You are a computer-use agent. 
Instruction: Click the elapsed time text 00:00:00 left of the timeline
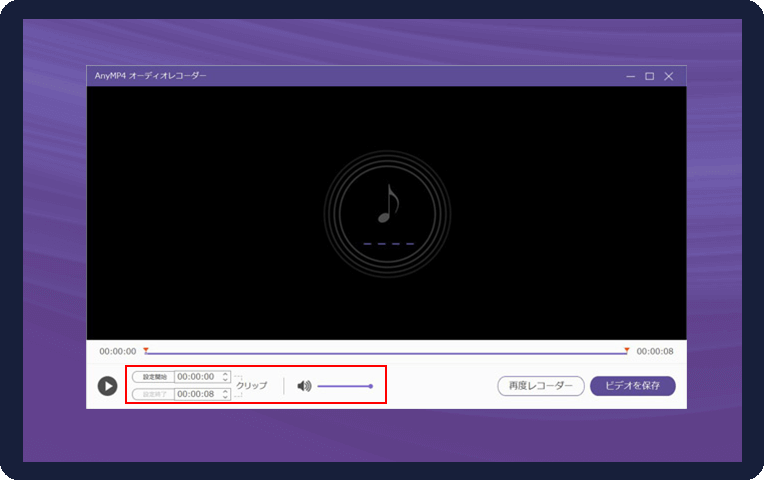[x=118, y=351]
